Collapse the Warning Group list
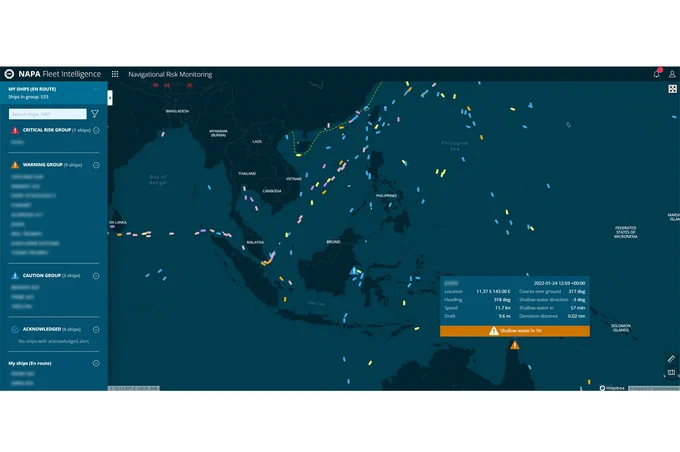The height and width of the screenshot is (452, 680). (x=96, y=165)
